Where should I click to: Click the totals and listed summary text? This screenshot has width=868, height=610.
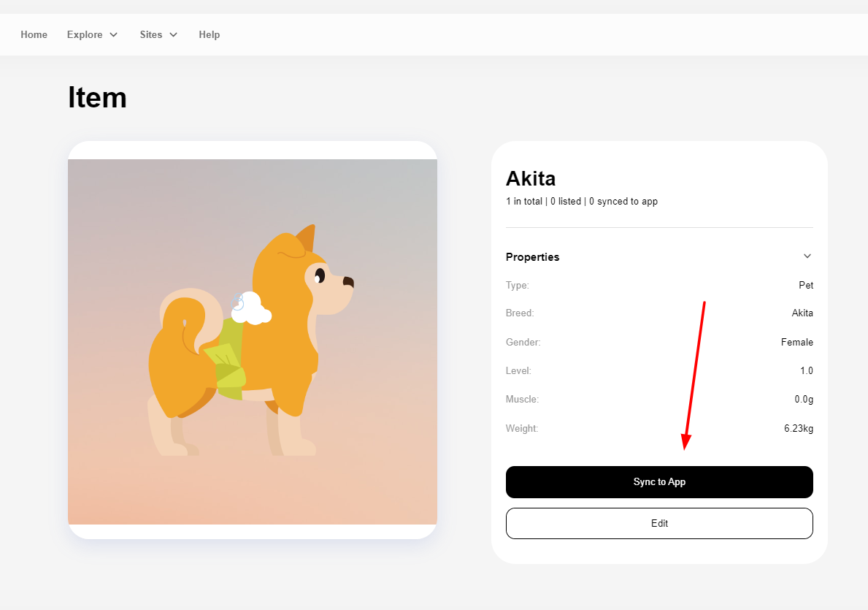click(581, 202)
